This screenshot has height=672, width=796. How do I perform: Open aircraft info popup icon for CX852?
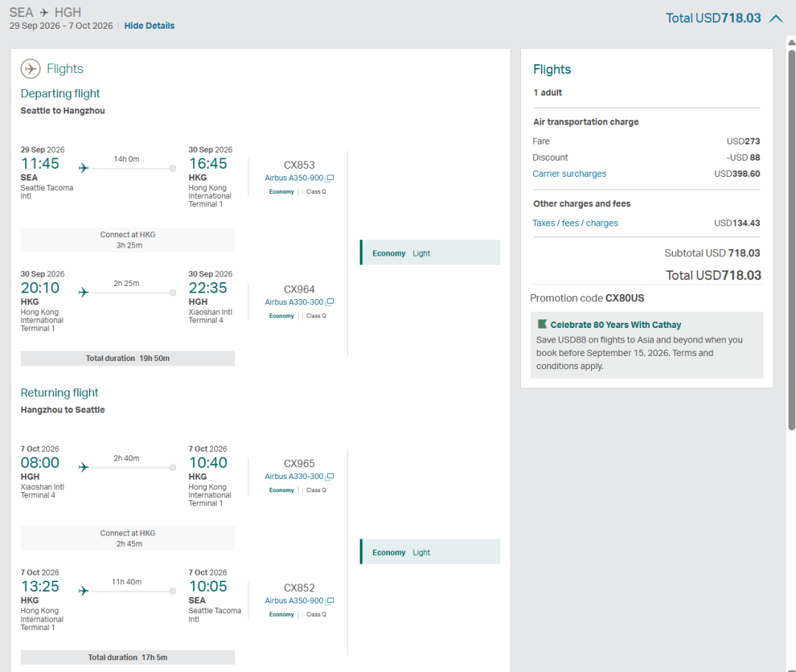(x=330, y=601)
